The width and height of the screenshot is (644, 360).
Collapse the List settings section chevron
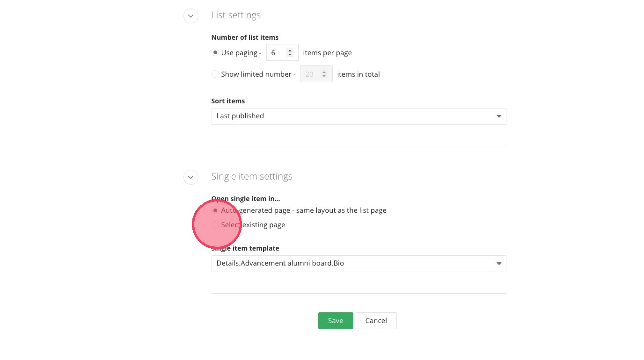pyautogui.click(x=190, y=16)
